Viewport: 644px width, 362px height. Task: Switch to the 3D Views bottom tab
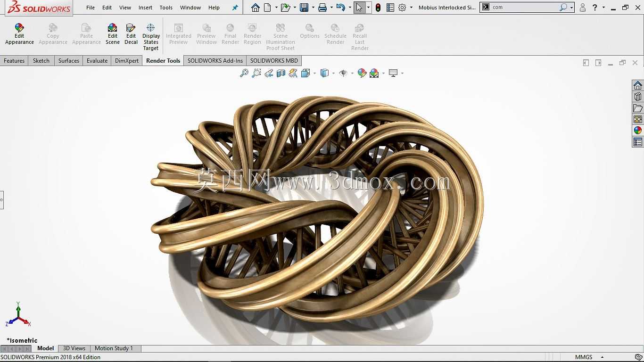coord(74,348)
